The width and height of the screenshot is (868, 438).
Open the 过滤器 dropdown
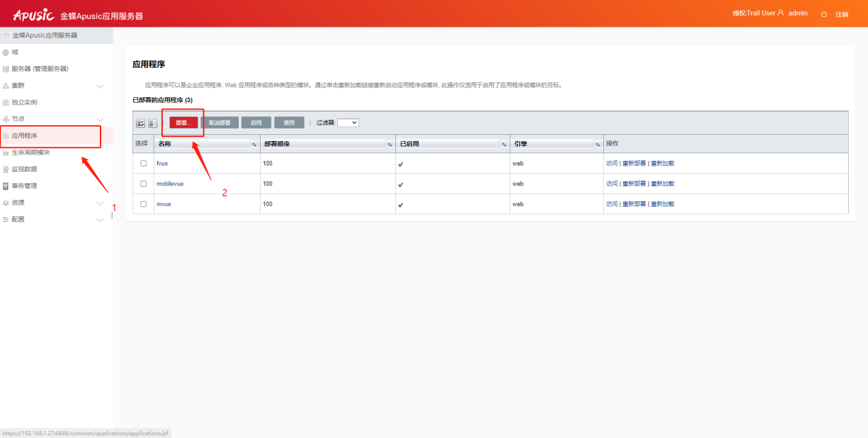point(347,123)
